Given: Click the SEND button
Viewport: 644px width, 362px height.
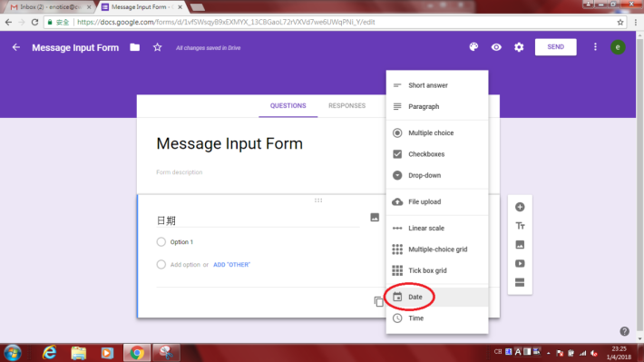Looking at the screenshot, I should (555, 47).
